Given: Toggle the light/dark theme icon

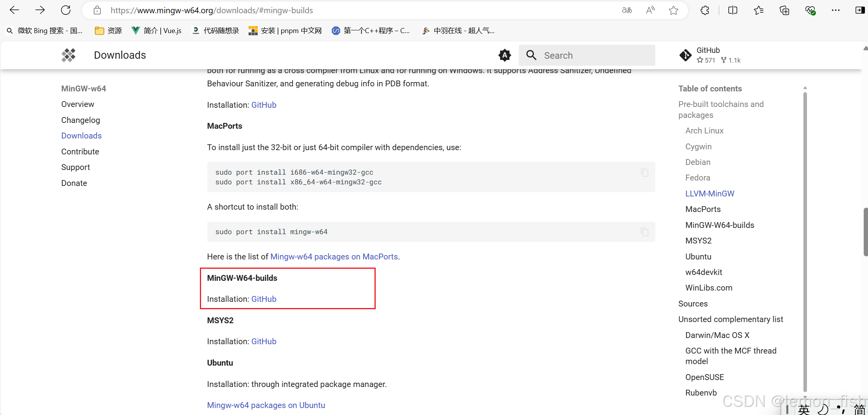Looking at the screenshot, I should click(504, 55).
